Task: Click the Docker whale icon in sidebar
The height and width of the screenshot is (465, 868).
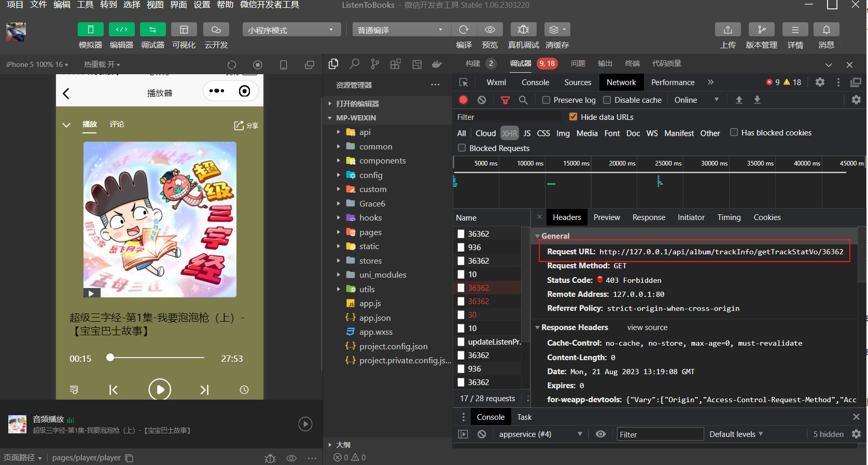Action: pyautogui.click(x=437, y=64)
